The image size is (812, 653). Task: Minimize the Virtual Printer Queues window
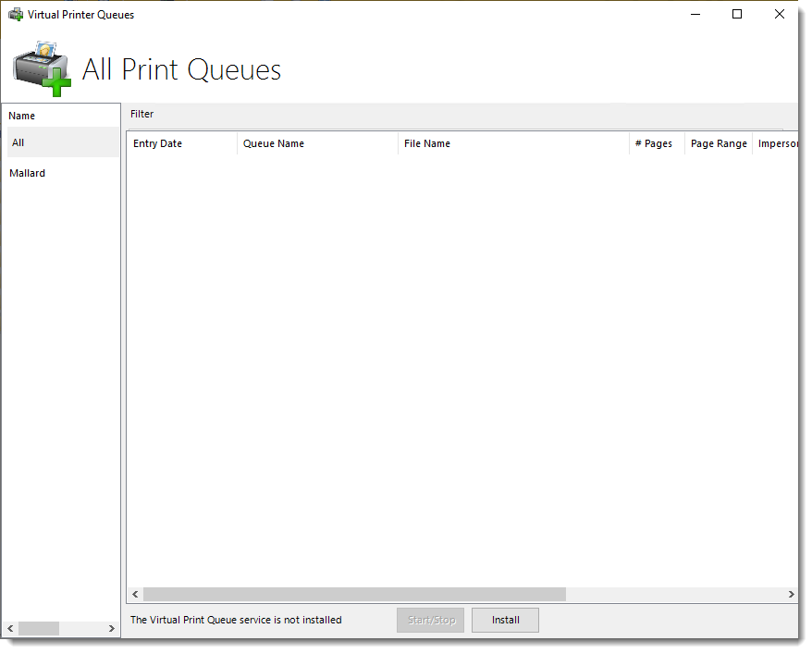(x=695, y=14)
